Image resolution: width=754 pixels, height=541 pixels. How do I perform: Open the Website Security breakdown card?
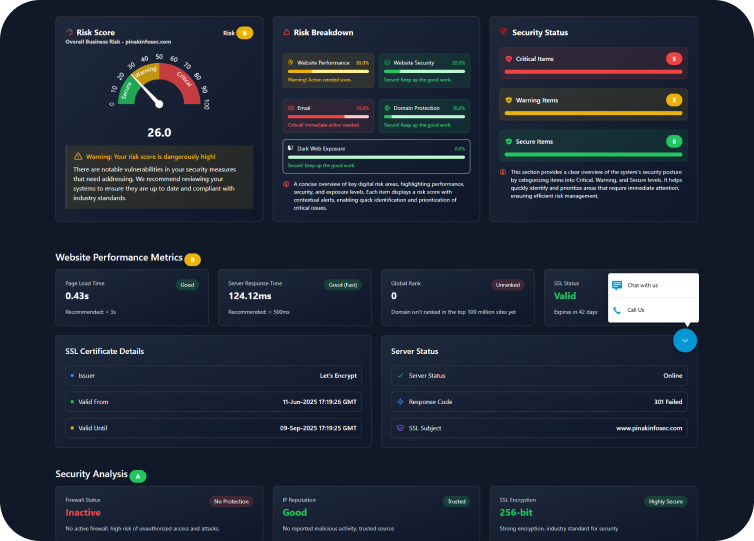click(425, 71)
